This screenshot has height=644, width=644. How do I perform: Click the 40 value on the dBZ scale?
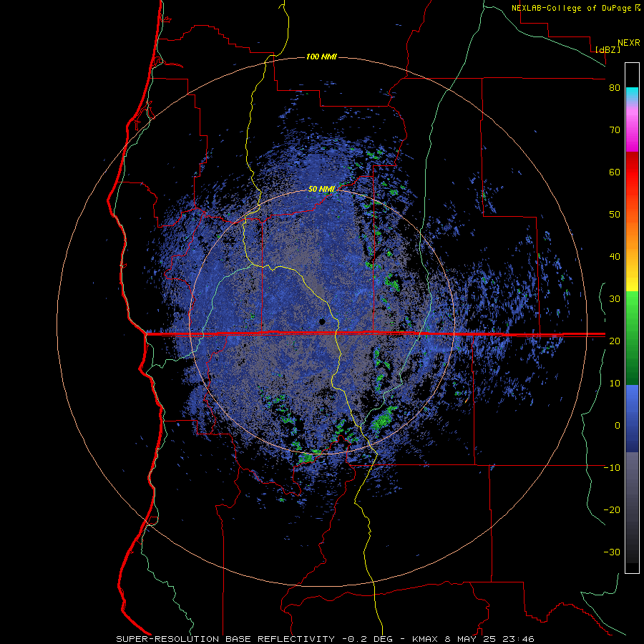tap(615, 257)
